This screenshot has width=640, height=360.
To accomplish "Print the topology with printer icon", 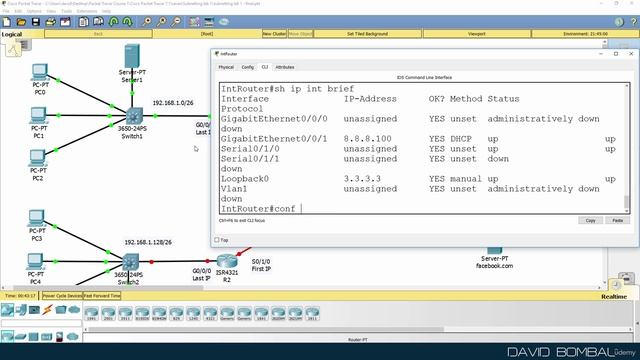I will pos(51,22).
